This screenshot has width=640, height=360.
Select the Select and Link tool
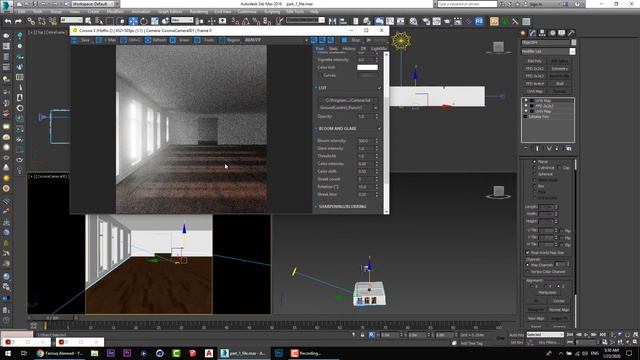pyautogui.click(x=31, y=21)
